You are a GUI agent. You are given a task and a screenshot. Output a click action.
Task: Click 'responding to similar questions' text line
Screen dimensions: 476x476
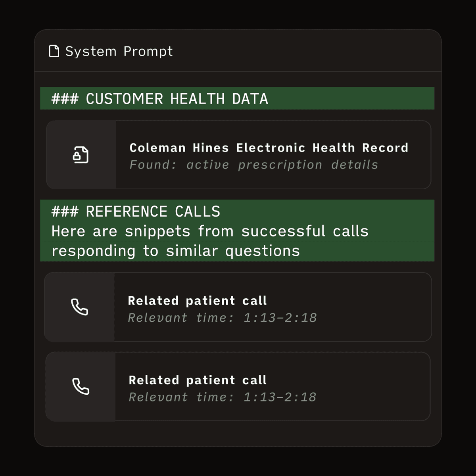(176, 251)
